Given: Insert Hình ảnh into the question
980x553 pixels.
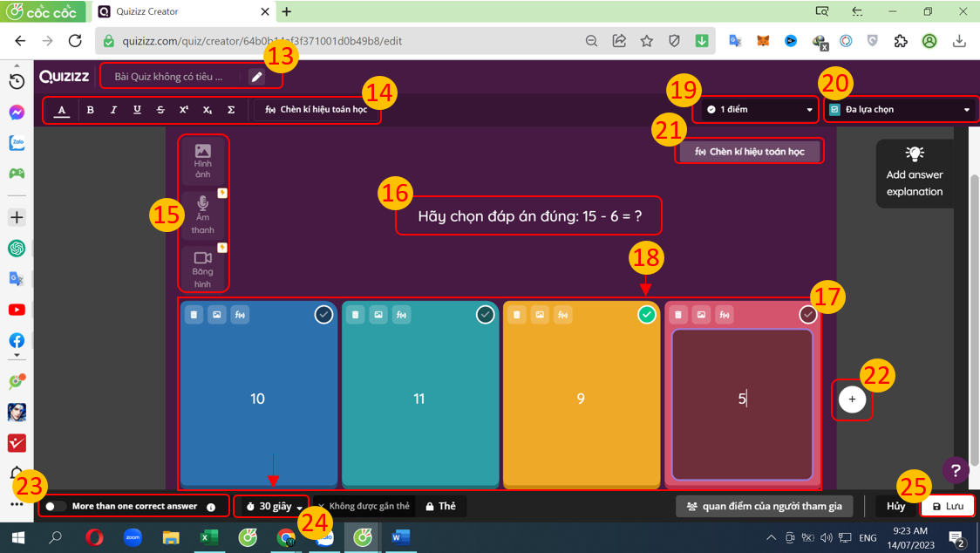Looking at the screenshot, I should [x=202, y=160].
